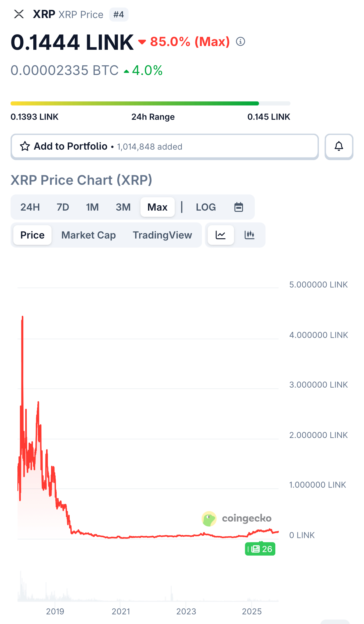This screenshot has width=364, height=624.
Task: Tap the #4 rank badge
Action: [x=119, y=15]
